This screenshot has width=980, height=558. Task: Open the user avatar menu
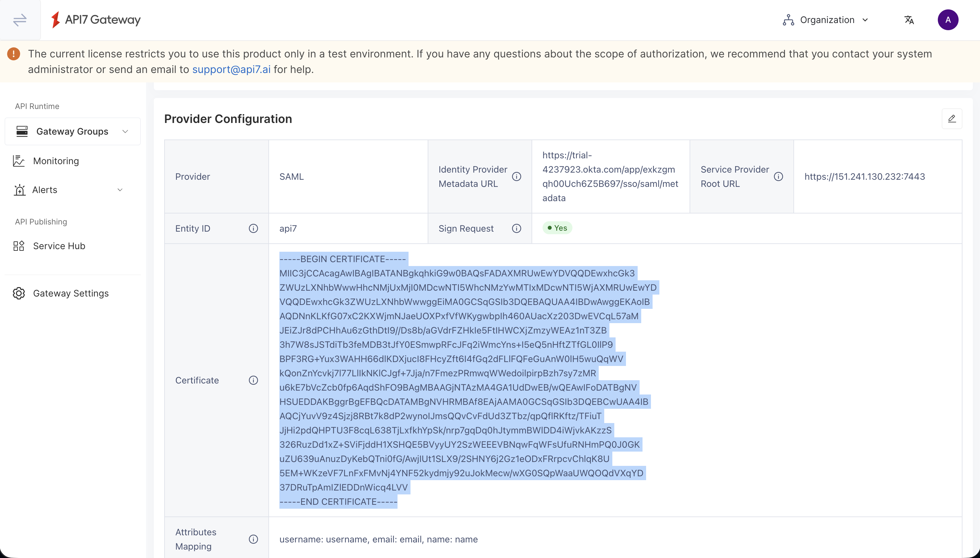948,19
